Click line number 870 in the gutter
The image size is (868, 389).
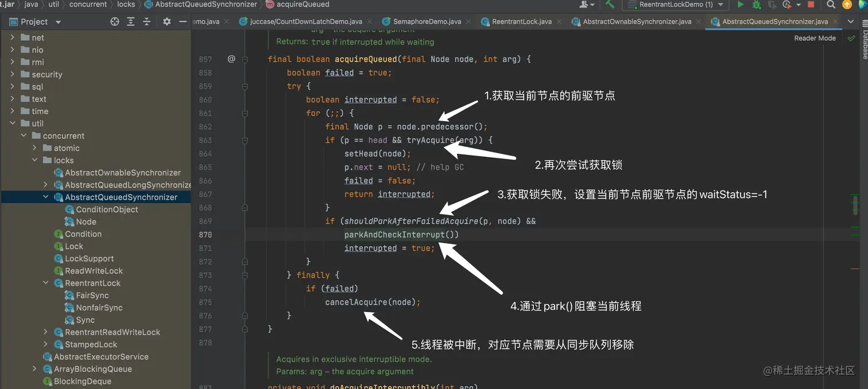click(x=206, y=235)
